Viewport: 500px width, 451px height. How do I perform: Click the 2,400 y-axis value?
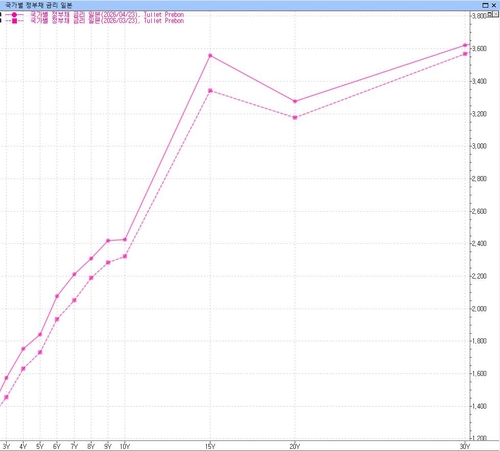(479, 243)
